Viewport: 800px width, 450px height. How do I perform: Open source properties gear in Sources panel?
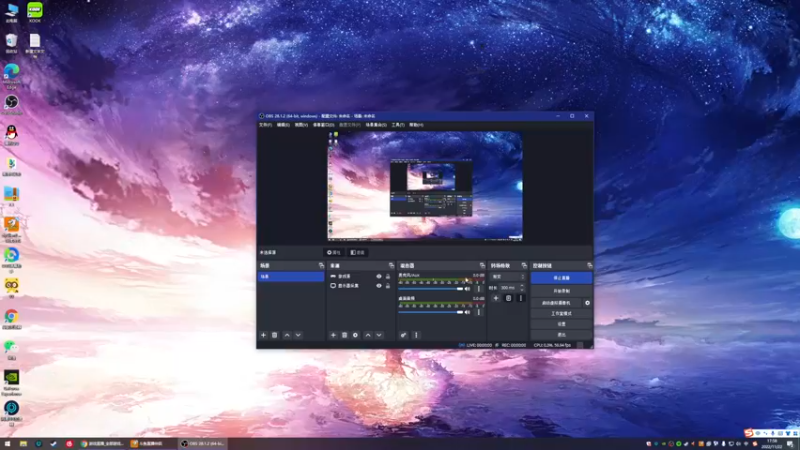[x=356, y=335]
